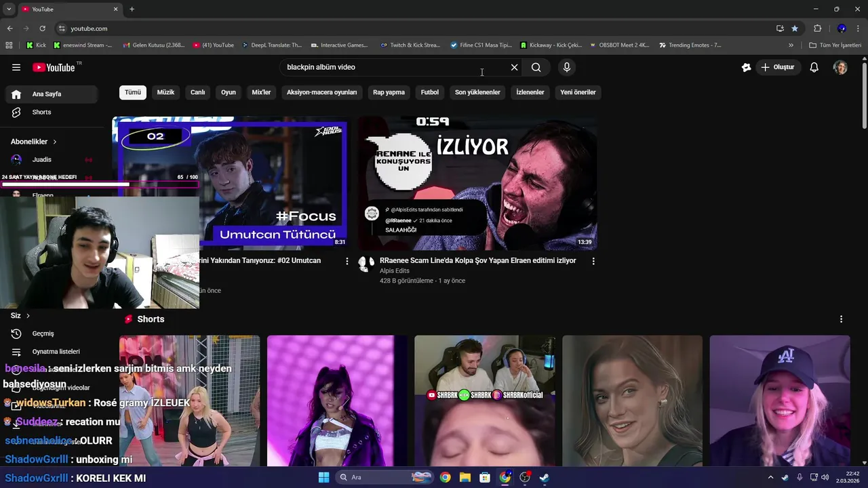Image resolution: width=868 pixels, height=488 pixels.
Task: Select the Futbol filter chip
Action: (430, 92)
